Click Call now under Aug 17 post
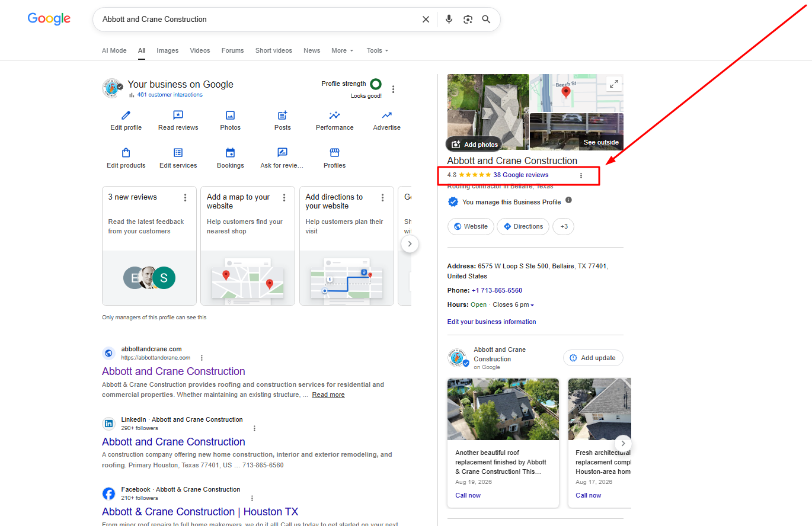The width and height of the screenshot is (812, 526). click(x=588, y=495)
